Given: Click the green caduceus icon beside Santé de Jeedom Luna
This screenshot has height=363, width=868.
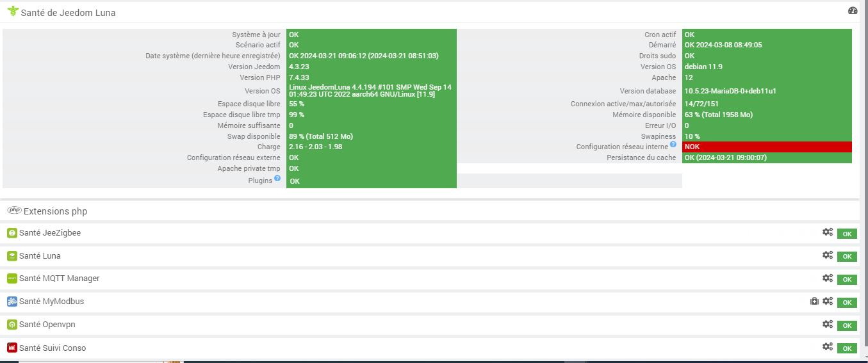Looking at the screenshot, I should (12, 12).
